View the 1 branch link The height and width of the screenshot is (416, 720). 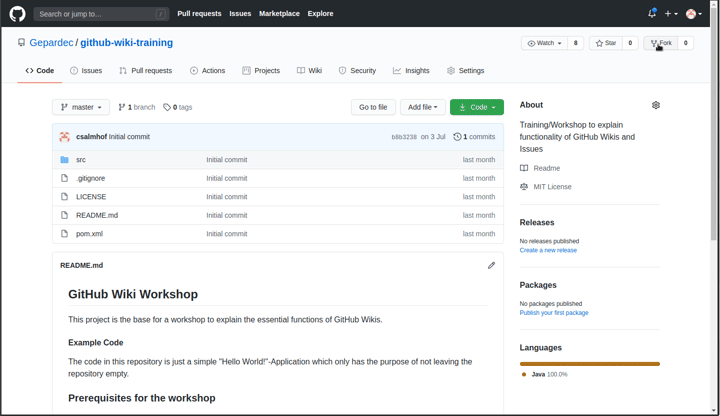pos(137,107)
